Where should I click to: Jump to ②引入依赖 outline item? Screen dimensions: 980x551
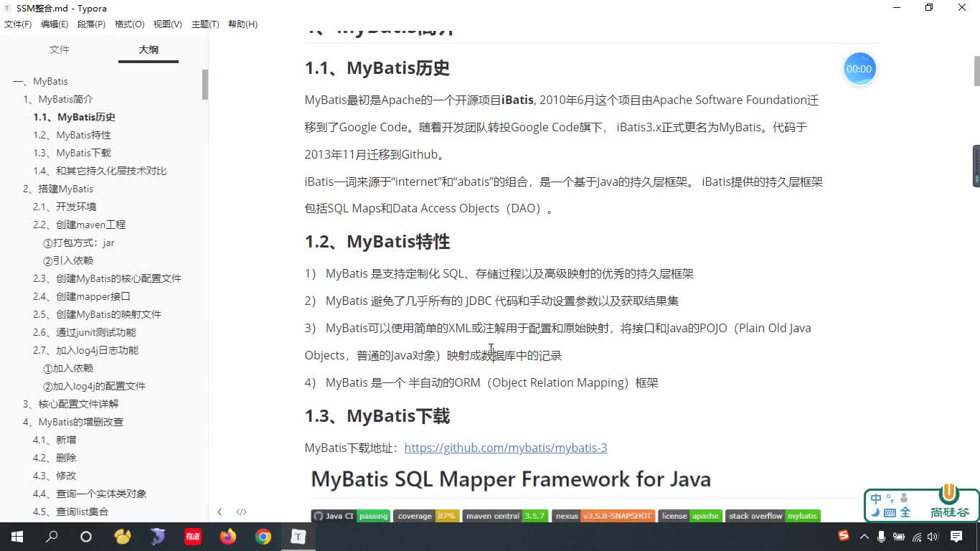click(68, 260)
